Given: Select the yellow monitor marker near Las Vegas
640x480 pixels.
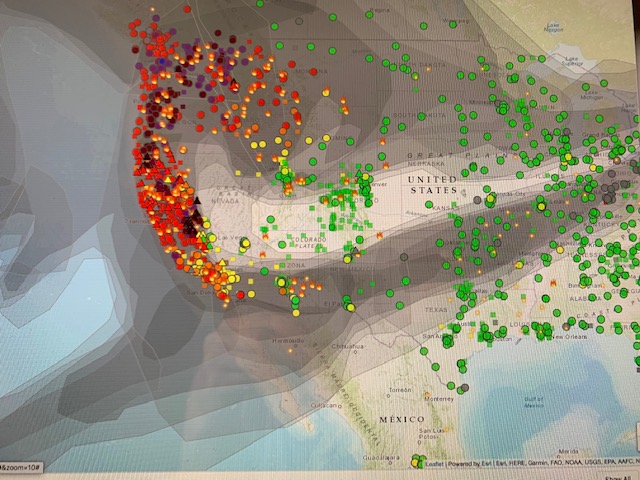Looking at the screenshot, I should (x=244, y=242).
